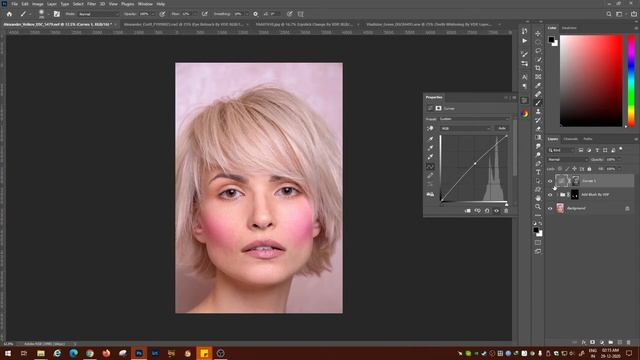Delete the adjustment layer via trash icon in Properties
Viewport: 640px width, 360px height.
(x=506, y=211)
